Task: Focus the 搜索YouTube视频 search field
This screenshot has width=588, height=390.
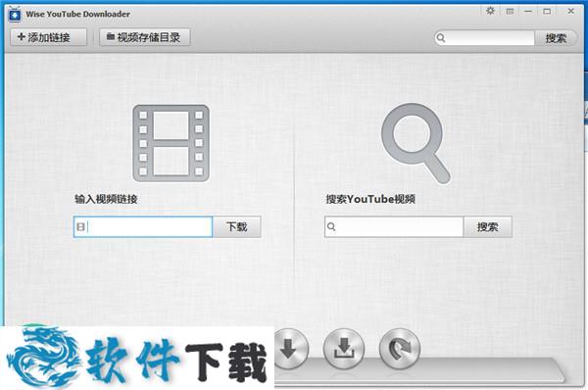Action: pyautogui.click(x=394, y=227)
